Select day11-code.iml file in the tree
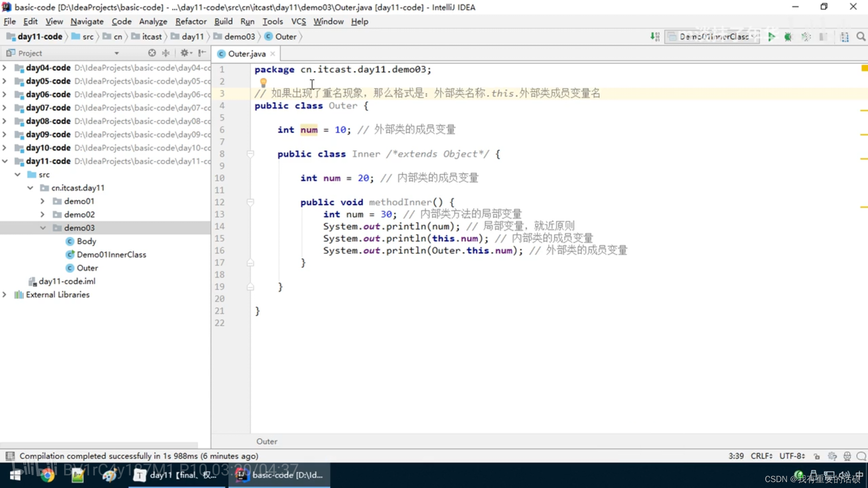 [67, 281]
